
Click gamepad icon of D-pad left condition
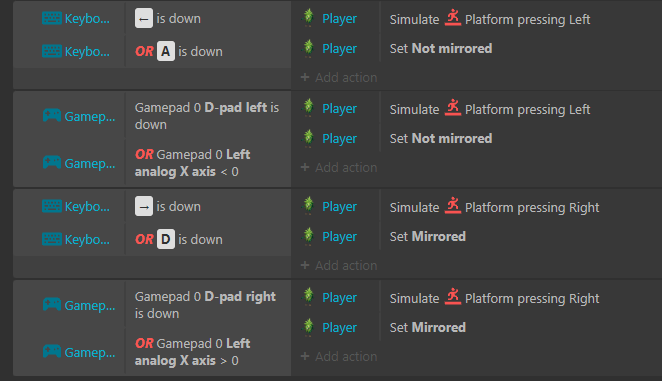tap(52, 116)
